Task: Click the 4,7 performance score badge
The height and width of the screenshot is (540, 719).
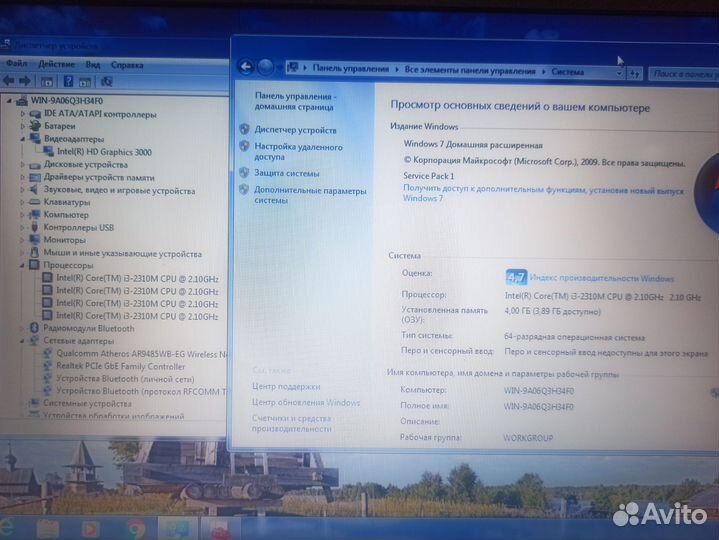Action: click(516, 277)
